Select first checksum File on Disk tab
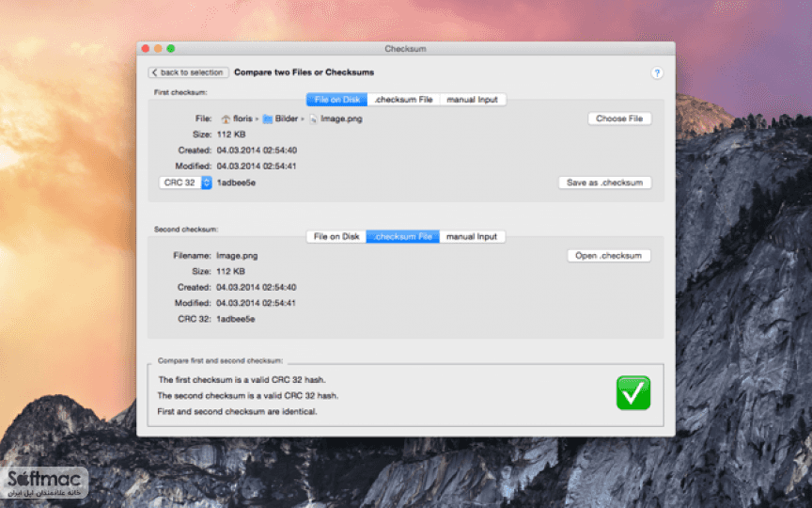 pos(337,100)
